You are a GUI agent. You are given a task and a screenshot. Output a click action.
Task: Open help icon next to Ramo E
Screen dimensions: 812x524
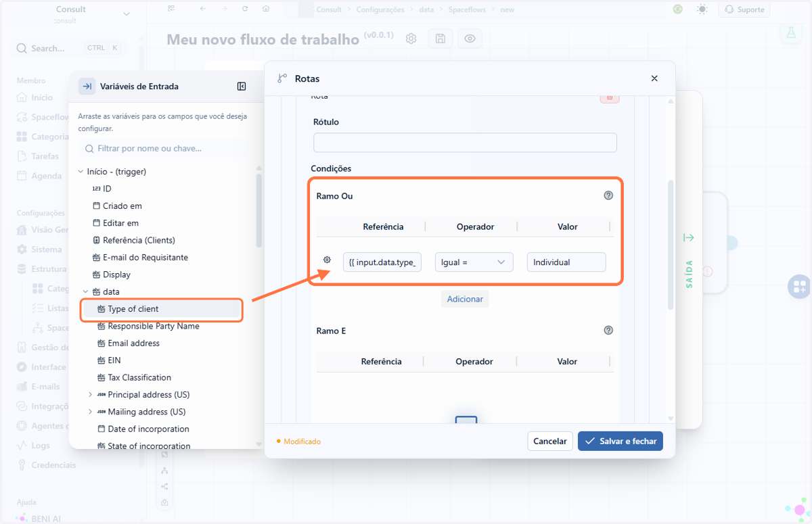click(x=608, y=331)
